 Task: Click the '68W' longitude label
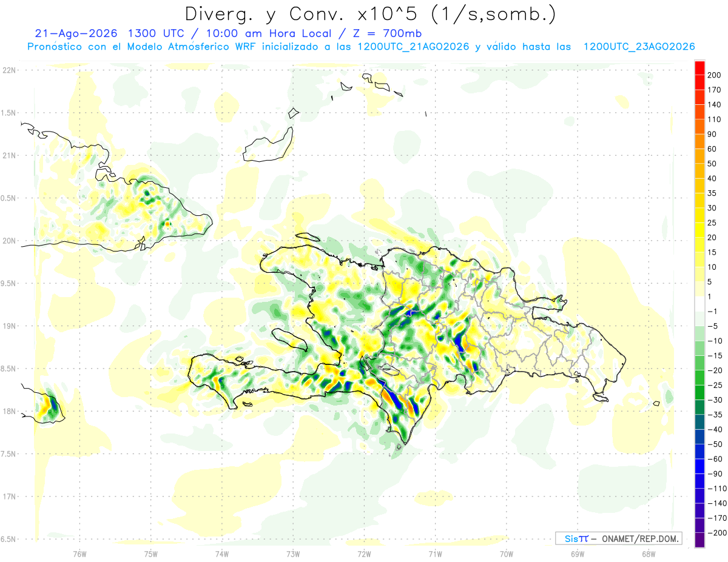pyautogui.click(x=649, y=554)
